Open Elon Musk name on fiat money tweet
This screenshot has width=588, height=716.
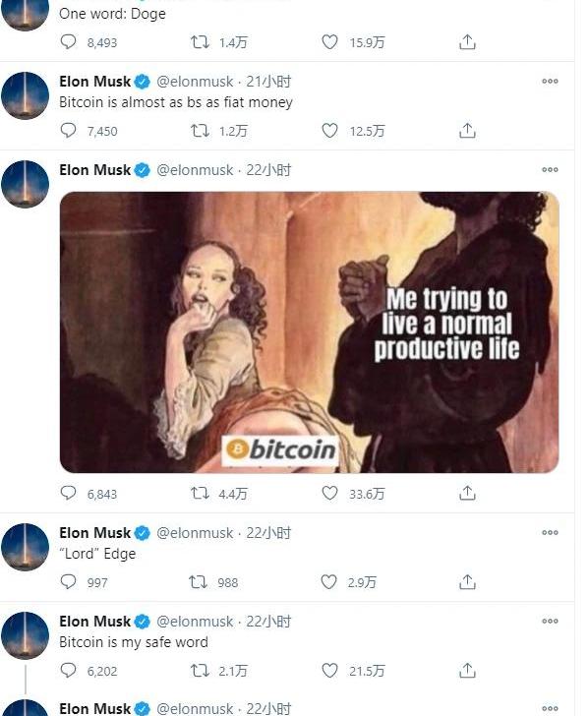[95, 82]
